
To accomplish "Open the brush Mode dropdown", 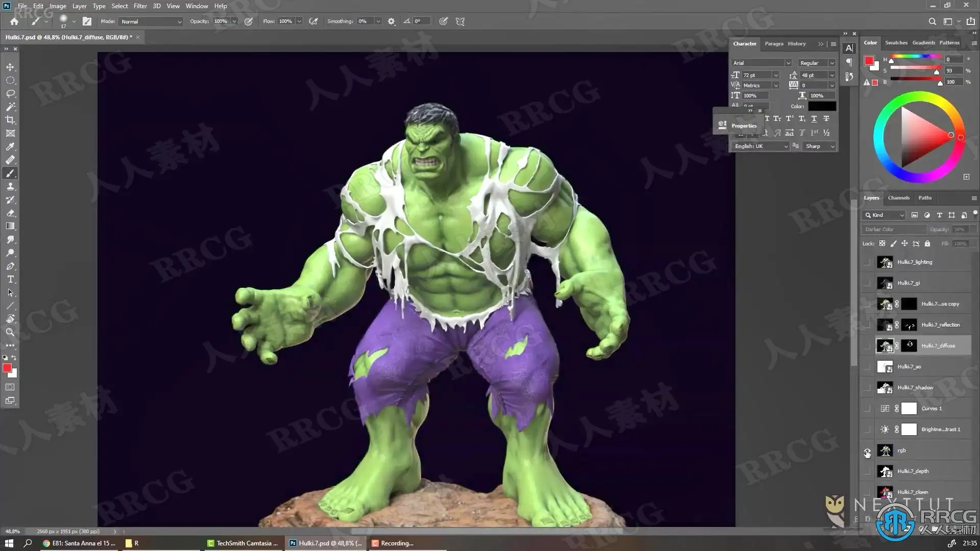I will point(151,21).
